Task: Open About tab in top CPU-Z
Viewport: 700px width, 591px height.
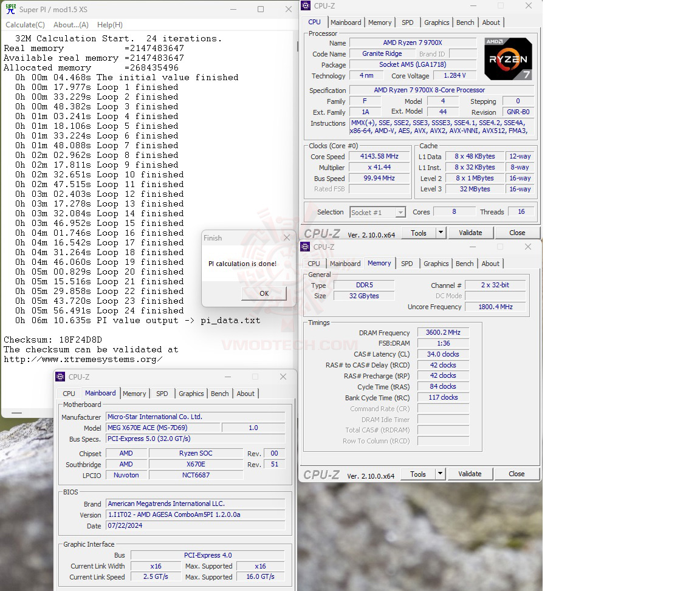Action: click(x=490, y=22)
